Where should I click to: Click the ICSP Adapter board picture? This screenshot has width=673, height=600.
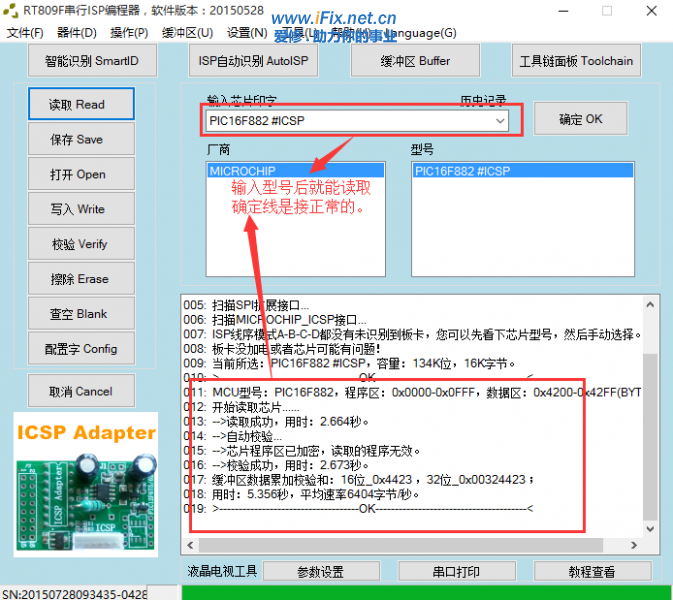tap(86, 484)
